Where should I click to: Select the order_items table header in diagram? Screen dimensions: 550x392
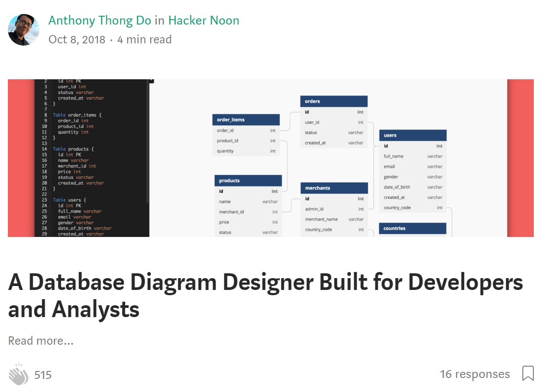click(245, 120)
